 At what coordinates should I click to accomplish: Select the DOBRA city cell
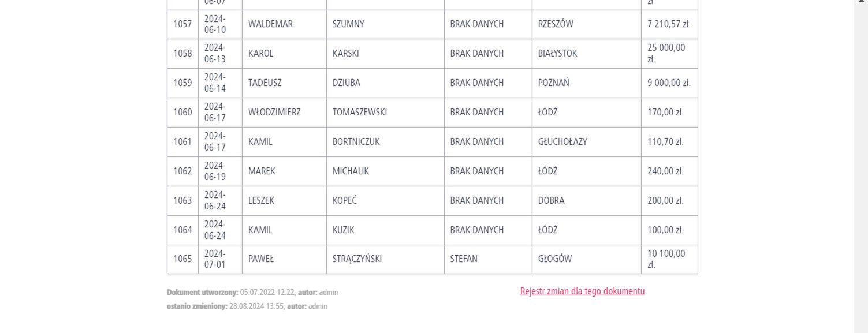[551, 201]
